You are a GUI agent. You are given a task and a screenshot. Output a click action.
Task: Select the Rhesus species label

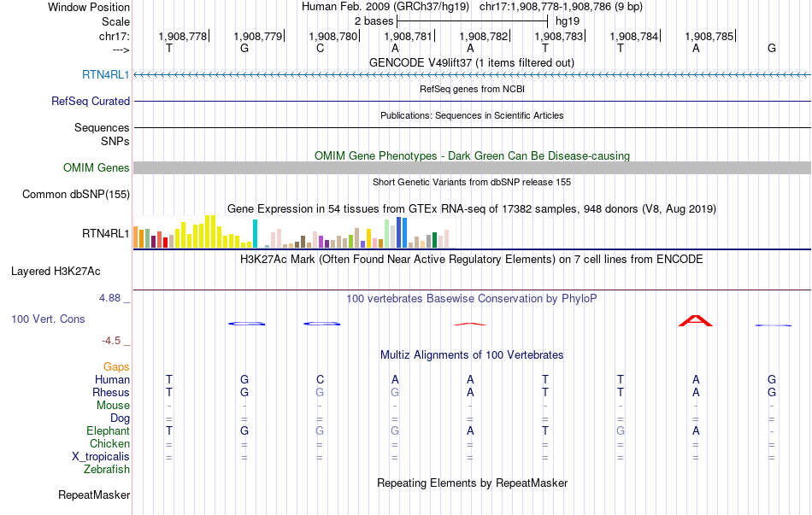(111, 392)
